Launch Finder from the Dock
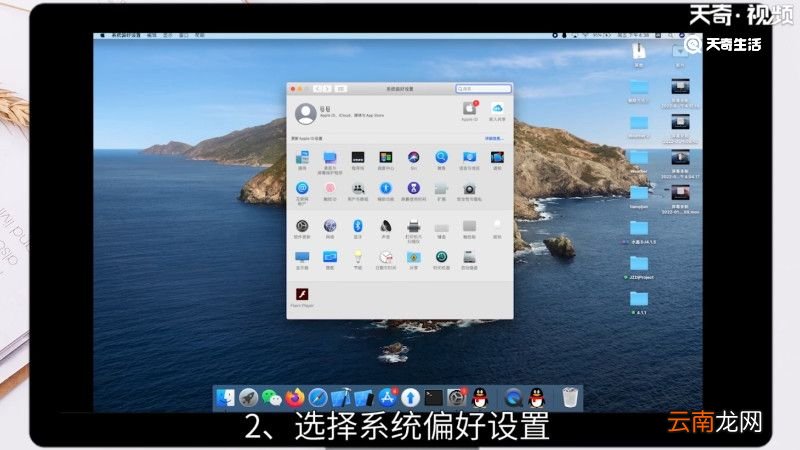 click(x=225, y=397)
